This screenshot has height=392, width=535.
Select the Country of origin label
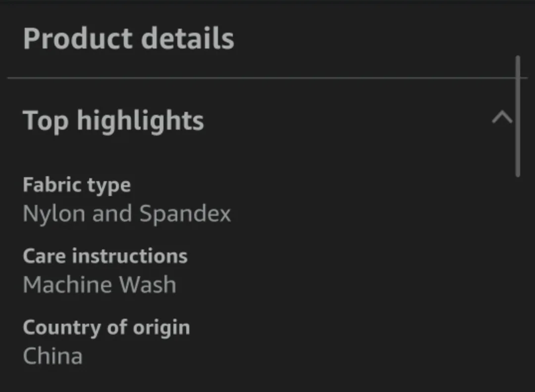pyautogui.click(x=107, y=328)
